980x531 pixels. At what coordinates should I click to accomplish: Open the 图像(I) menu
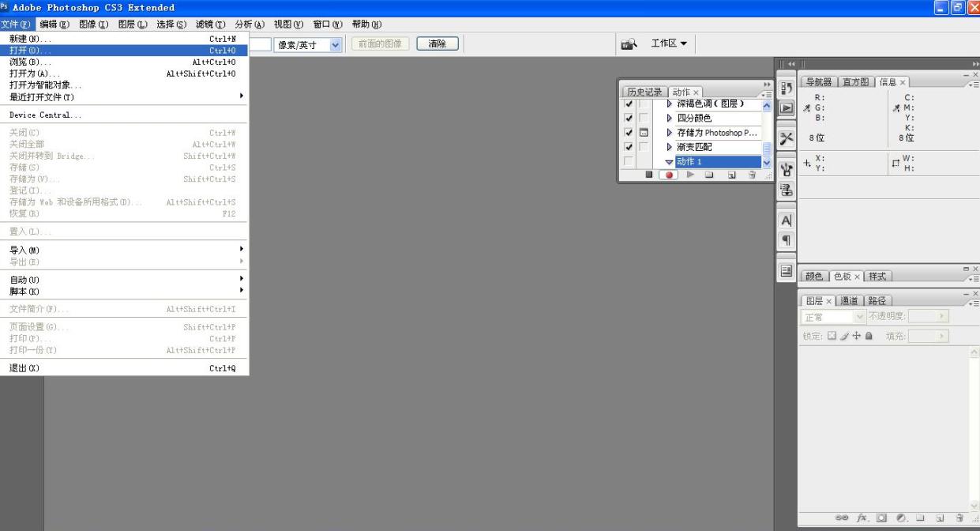pyautogui.click(x=95, y=24)
